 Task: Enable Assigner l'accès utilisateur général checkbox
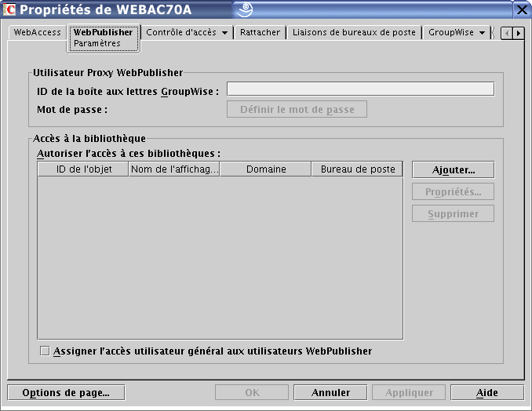pos(45,351)
